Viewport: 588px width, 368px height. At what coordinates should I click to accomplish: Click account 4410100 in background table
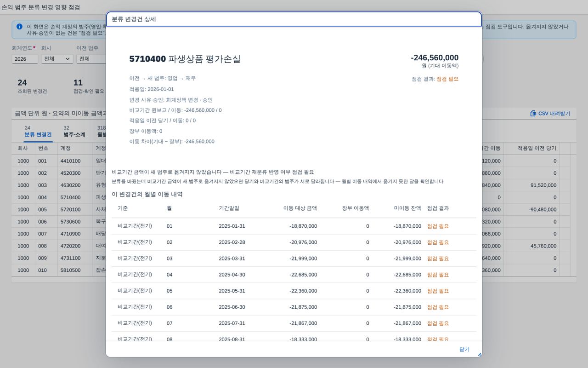(x=70, y=161)
